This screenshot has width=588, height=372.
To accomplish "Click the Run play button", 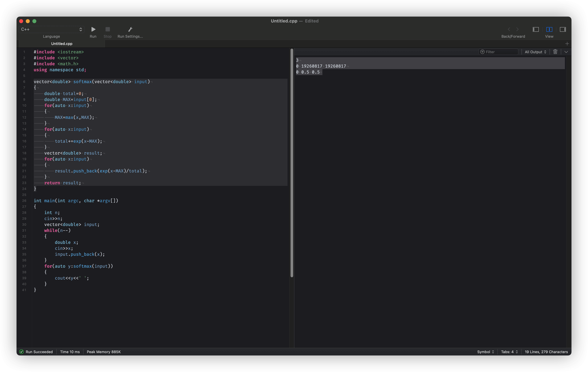I will coord(93,29).
